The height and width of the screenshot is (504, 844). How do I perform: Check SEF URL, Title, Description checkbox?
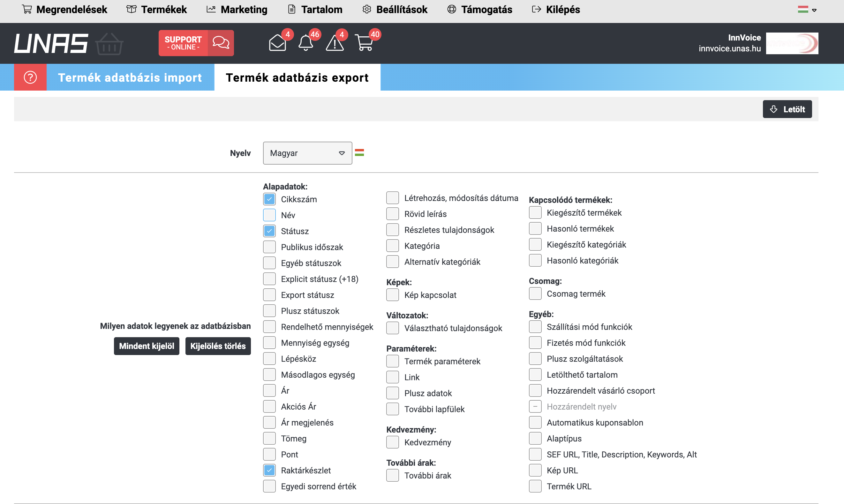535,455
